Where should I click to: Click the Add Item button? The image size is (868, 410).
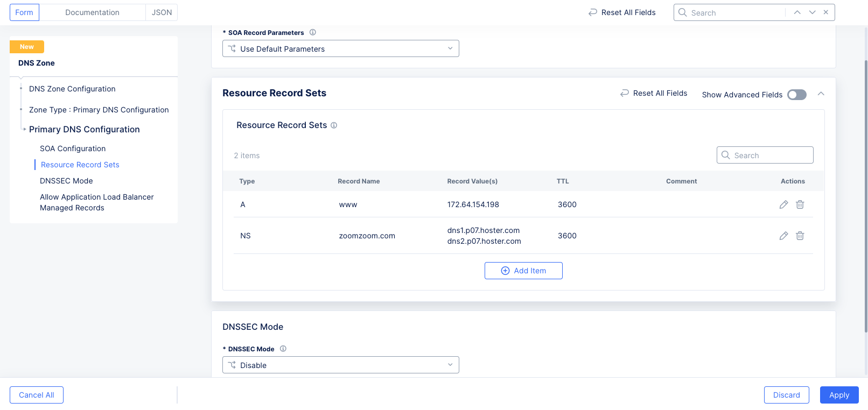tap(523, 271)
